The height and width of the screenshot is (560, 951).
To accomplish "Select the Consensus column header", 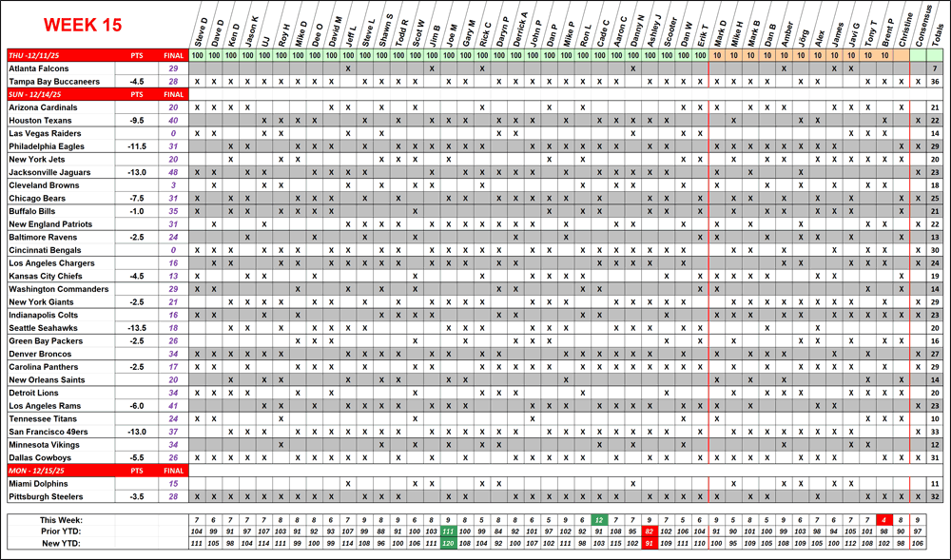I will tap(918, 29).
